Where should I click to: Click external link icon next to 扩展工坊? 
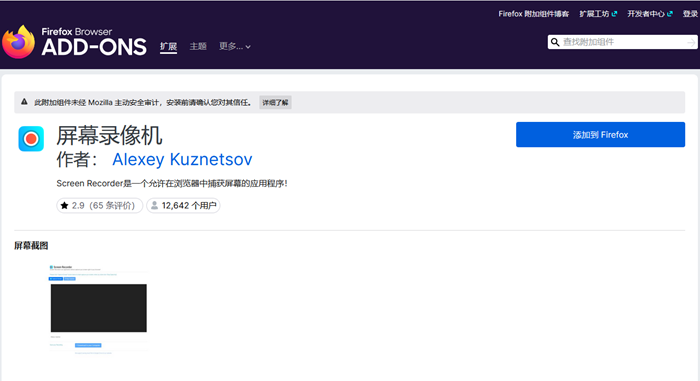(614, 14)
